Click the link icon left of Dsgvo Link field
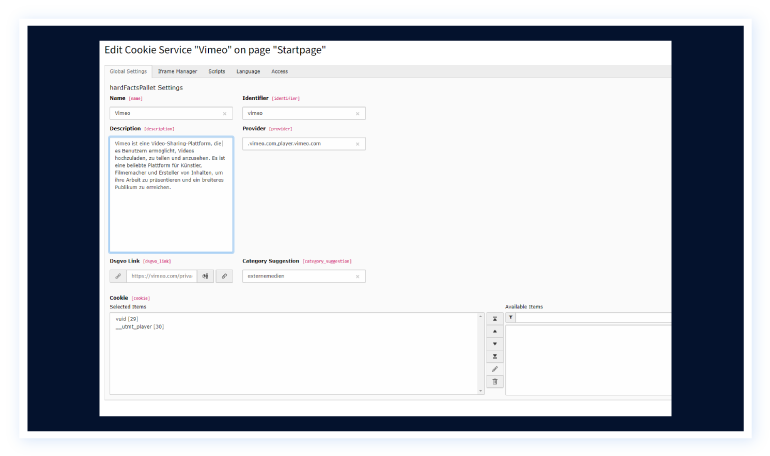The height and width of the screenshot is (456, 770). (x=118, y=276)
